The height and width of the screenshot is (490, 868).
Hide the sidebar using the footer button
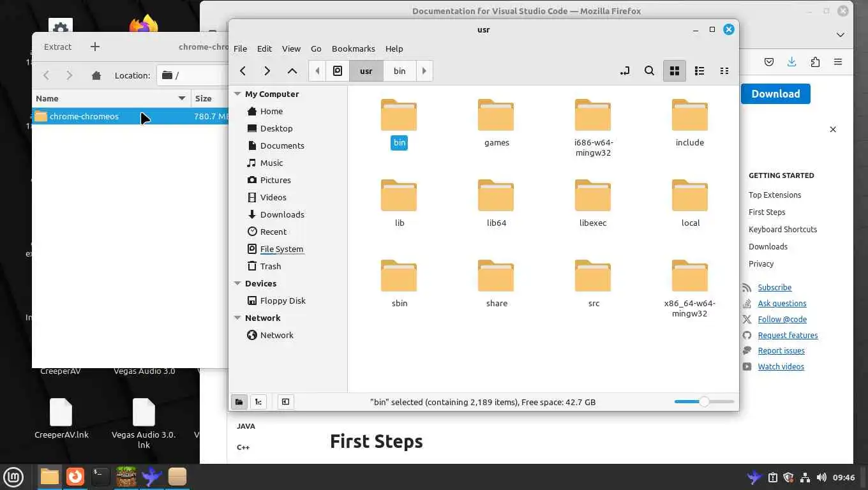click(x=285, y=402)
